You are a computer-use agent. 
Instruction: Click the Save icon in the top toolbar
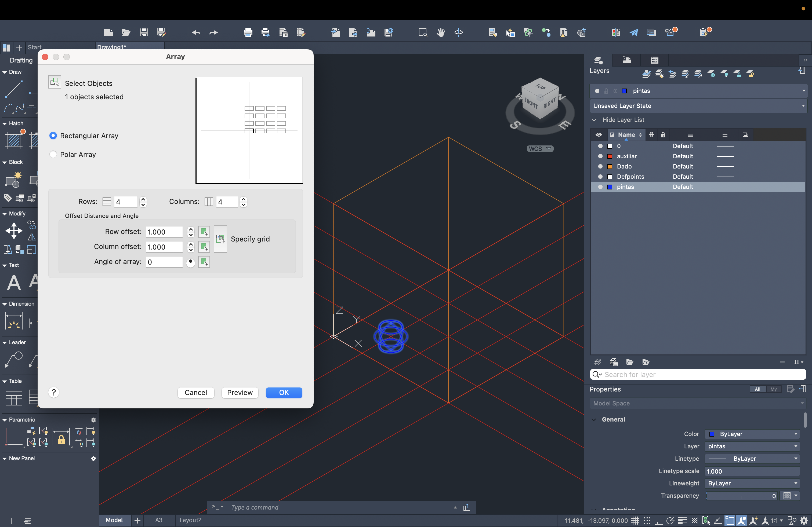[x=144, y=33]
